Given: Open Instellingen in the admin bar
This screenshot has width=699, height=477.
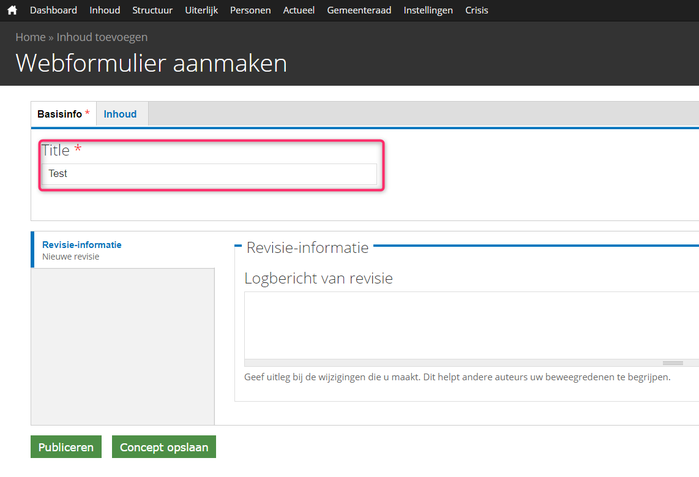Looking at the screenshot, I should (x=428, y=10).
